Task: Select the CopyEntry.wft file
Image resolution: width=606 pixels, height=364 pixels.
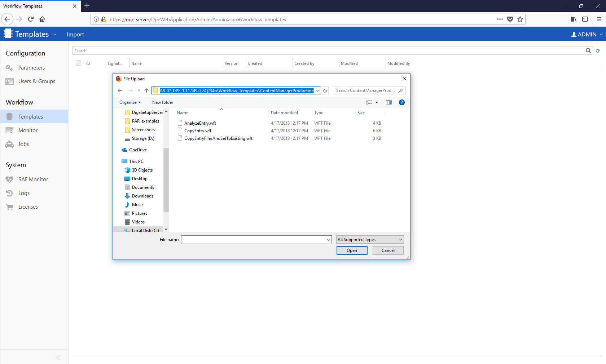Action: click(198, 131)
